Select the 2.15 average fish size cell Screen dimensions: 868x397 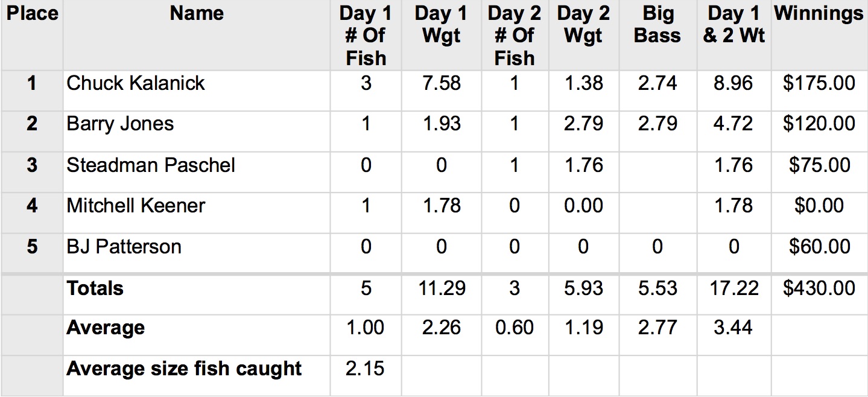point(366,369)
